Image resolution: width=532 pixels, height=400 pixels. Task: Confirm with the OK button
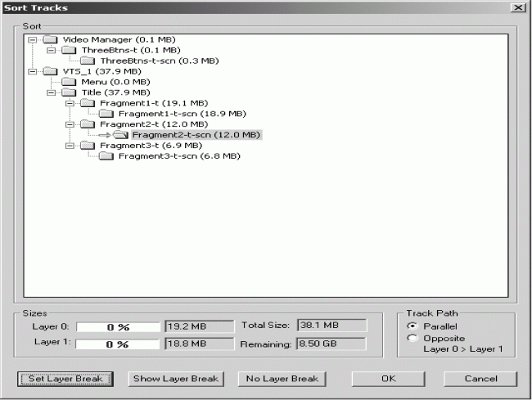click(388, 379)
